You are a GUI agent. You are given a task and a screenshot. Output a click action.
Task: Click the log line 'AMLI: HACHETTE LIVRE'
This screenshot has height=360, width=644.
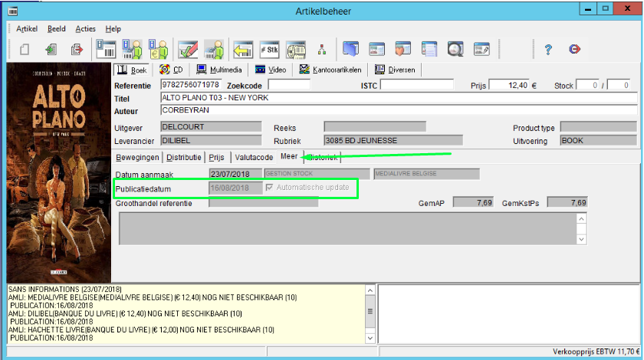[141, 329]
